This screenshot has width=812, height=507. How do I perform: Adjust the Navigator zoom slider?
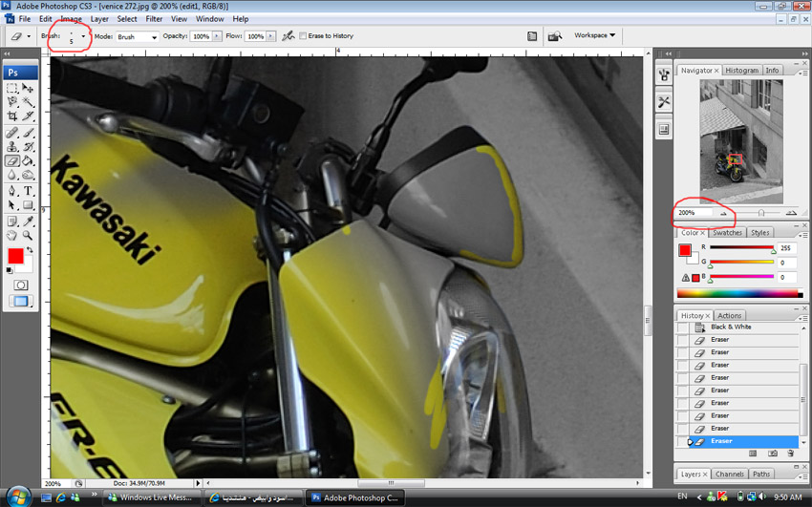pyautogui.click(x=760, y=213)
